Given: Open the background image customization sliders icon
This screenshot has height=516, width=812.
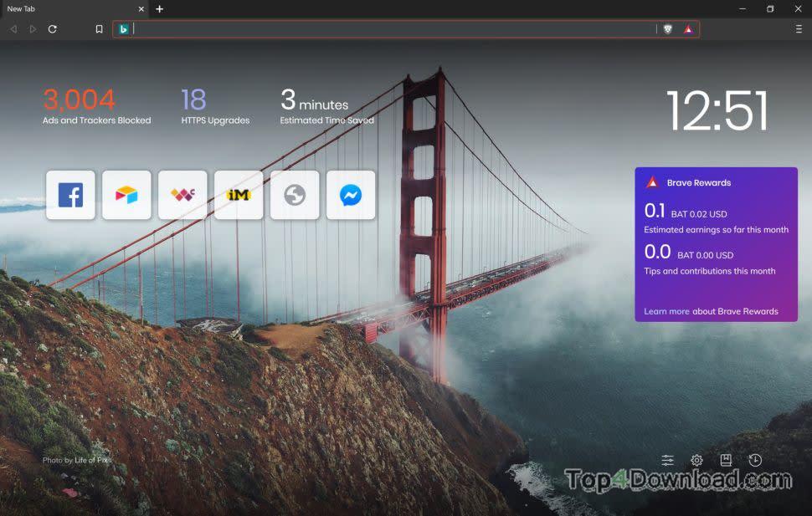Looking at the screenshot, I should pyautogui.click(x=667, y=460).
